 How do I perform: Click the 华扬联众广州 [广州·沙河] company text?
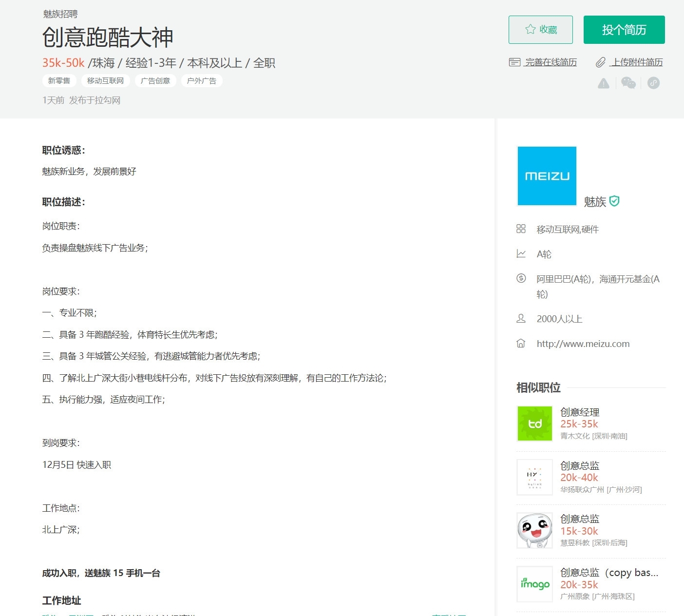(601, 490)
